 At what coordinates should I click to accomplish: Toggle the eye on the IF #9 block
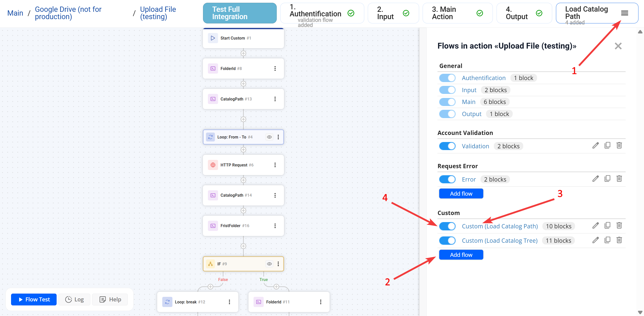(x=269, y=264)
